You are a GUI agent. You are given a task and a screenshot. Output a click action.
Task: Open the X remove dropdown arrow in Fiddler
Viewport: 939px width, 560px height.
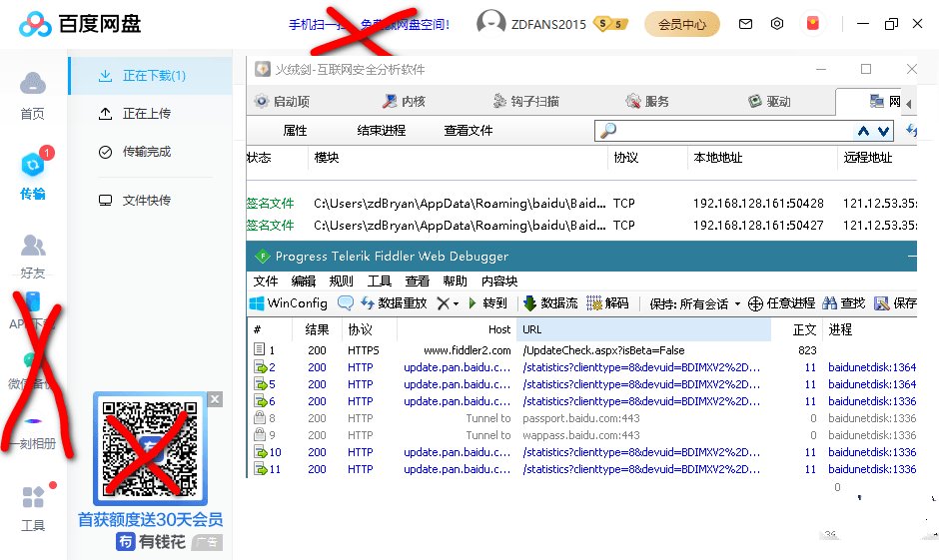coord(457,303)
